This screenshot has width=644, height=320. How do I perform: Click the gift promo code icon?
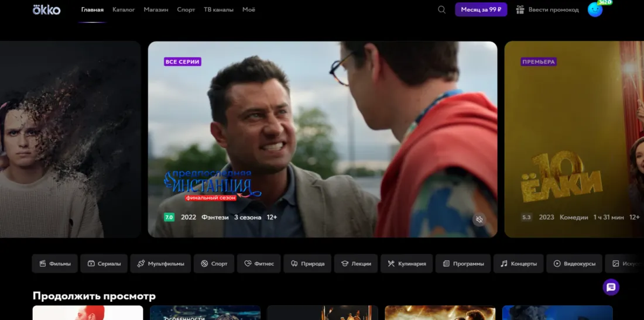[520, 9]
